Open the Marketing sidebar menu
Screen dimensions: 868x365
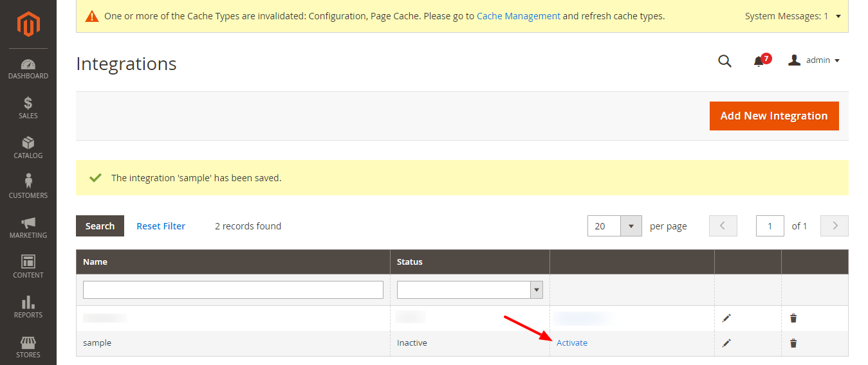28,227
